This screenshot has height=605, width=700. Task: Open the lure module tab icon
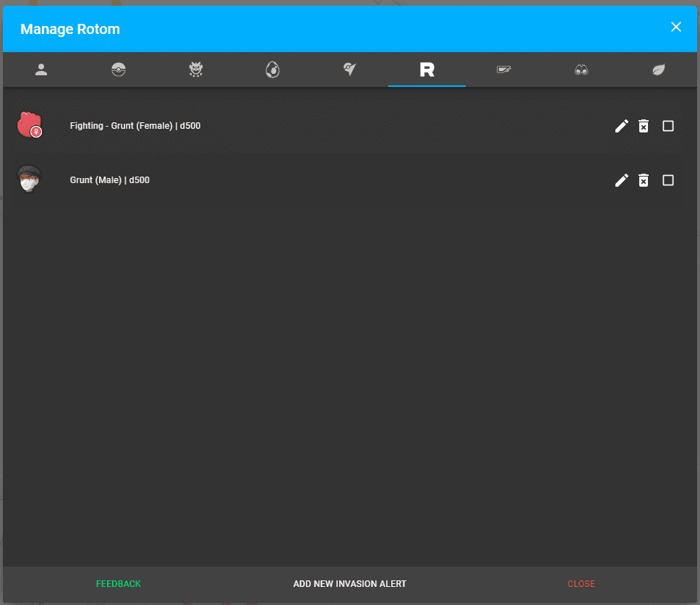[504, 70]
